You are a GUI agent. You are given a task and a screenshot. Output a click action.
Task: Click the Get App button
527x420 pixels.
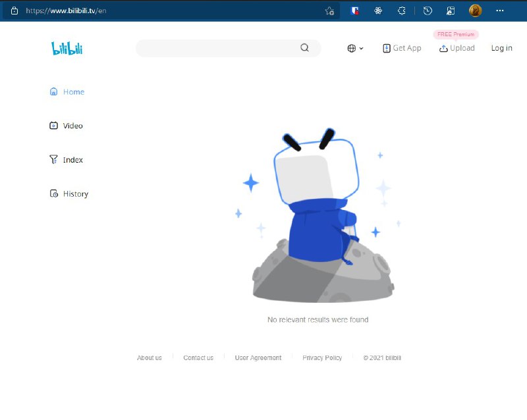tap(402, 48)
